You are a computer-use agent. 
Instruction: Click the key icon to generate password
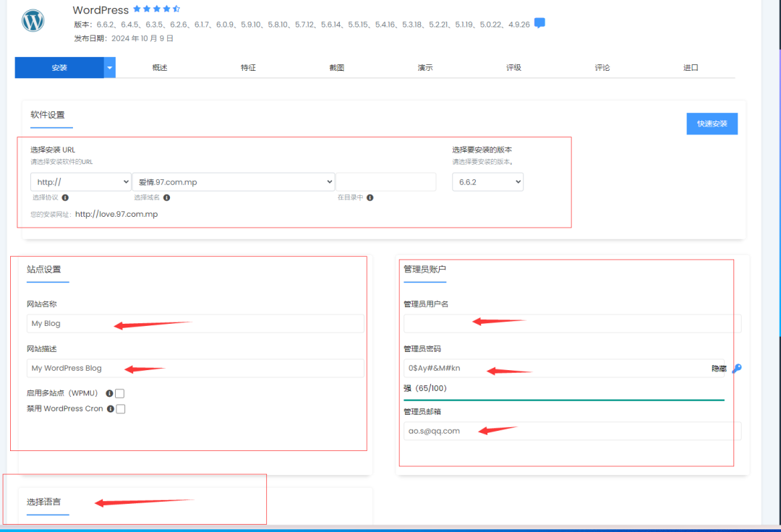pyautogui.click(x=736, y=369)
